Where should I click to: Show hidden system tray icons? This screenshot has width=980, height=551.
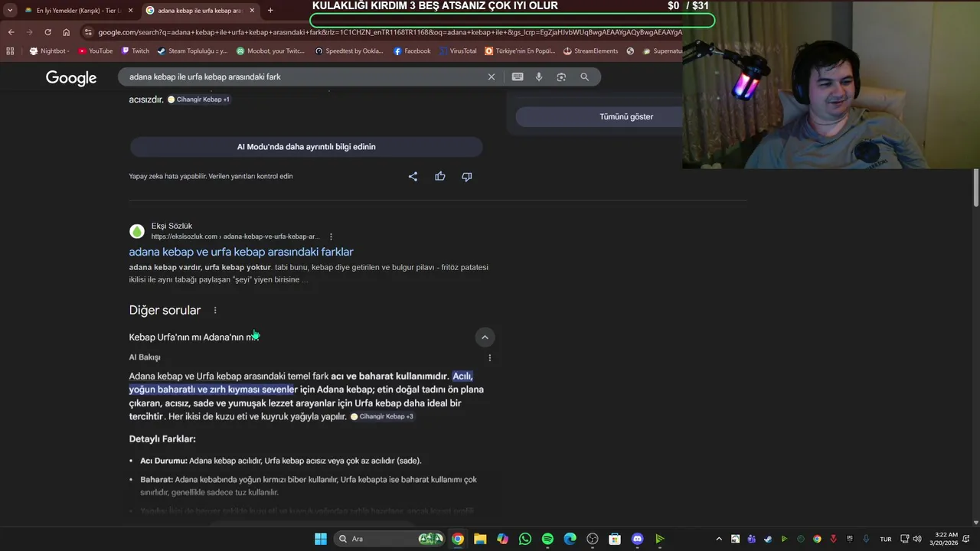pos(718,539)
